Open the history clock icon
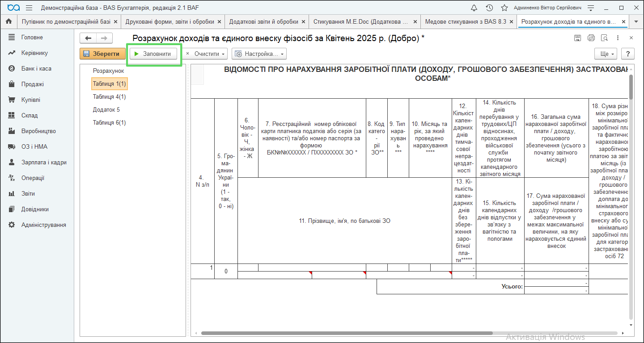This screenshot has height=343, width=644. coord(489,8)
